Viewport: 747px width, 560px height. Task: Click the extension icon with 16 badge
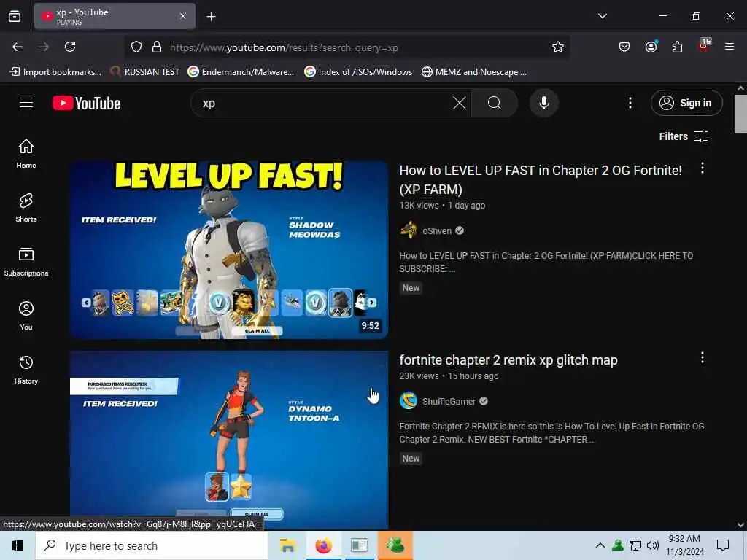[x=704, y=46]
